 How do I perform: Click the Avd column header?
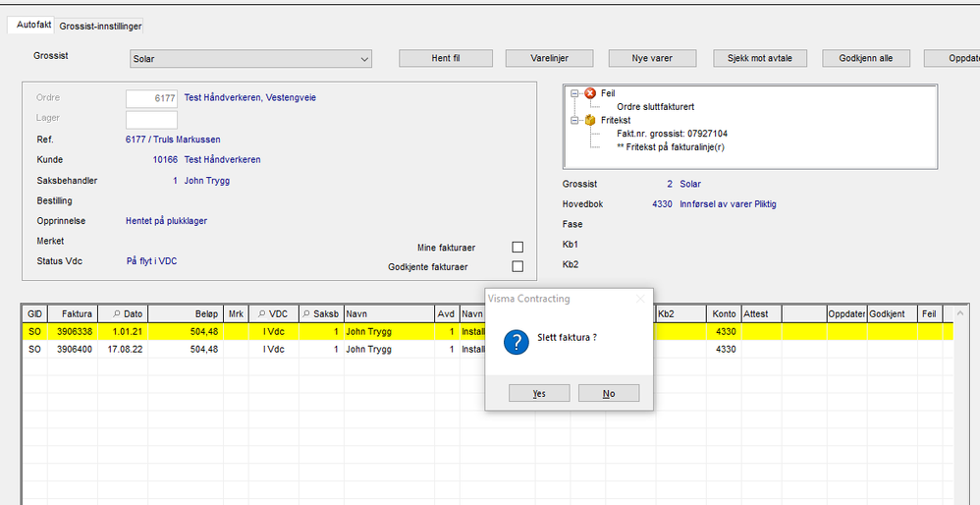click(x=446, y=313)
